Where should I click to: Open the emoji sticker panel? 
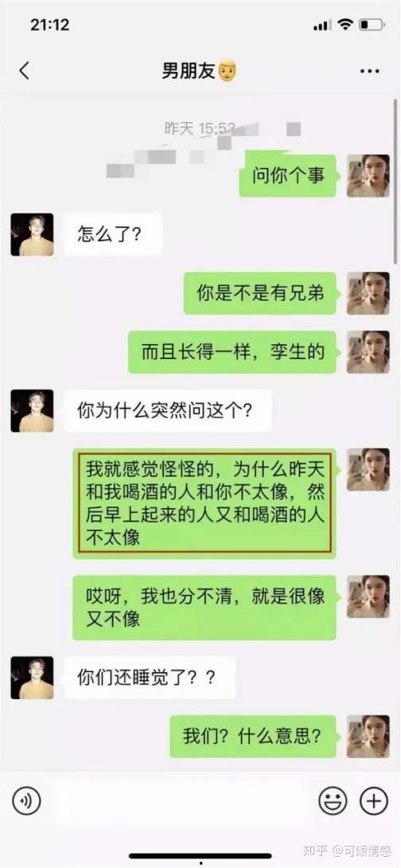pos(333,800)
